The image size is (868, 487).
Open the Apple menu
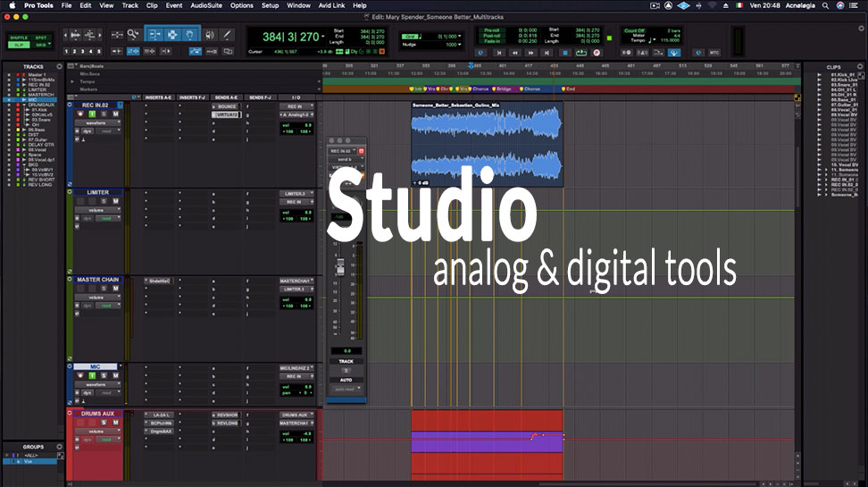(x=12, y=5)
